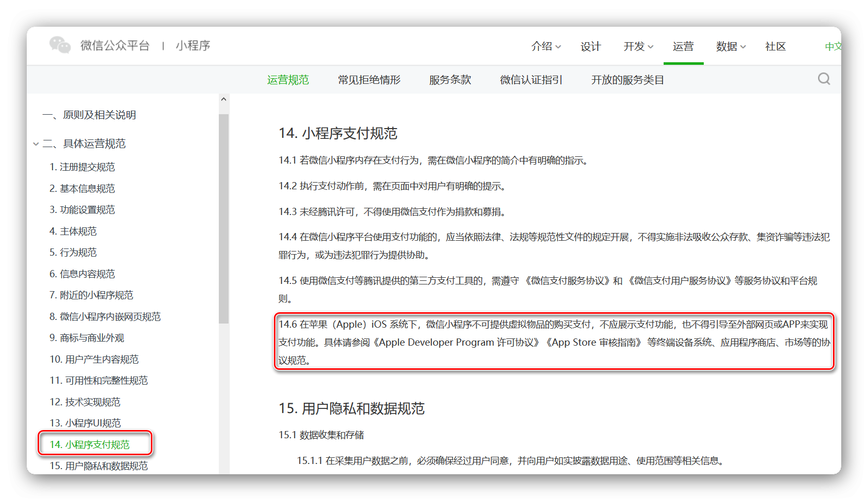This screenshot has width=868, height=501.
Task: Expand the 开发 dropdown menu
Action: pos(638,46)
